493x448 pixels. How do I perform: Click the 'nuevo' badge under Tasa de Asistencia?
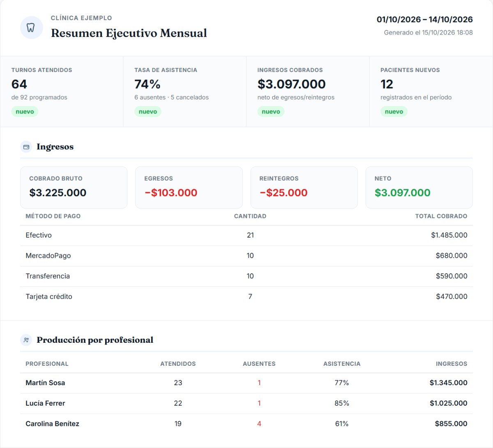[148, 111]
